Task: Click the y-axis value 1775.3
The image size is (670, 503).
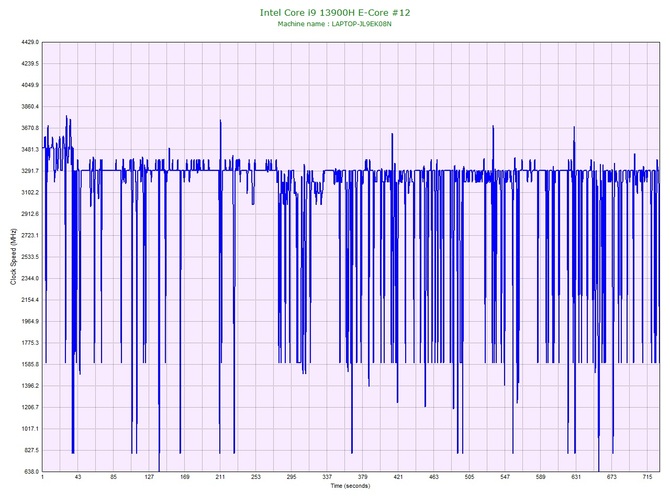Action: pos(30,343)
